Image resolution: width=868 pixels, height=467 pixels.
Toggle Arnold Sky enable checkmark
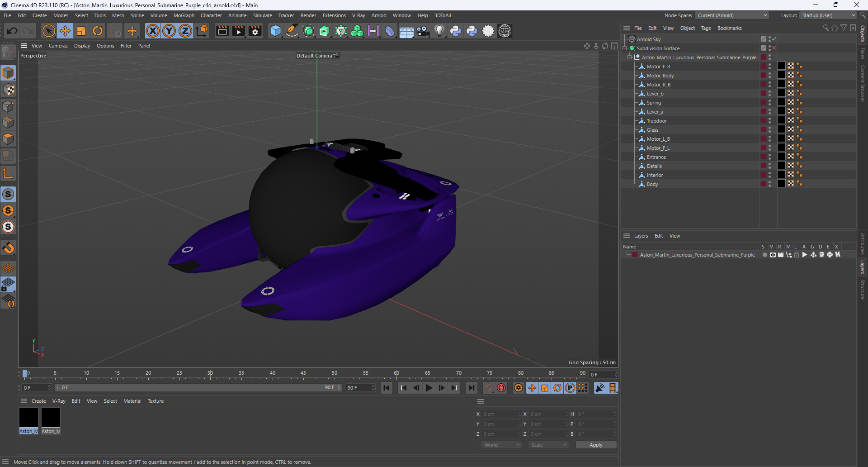click(x=774, y=39)
